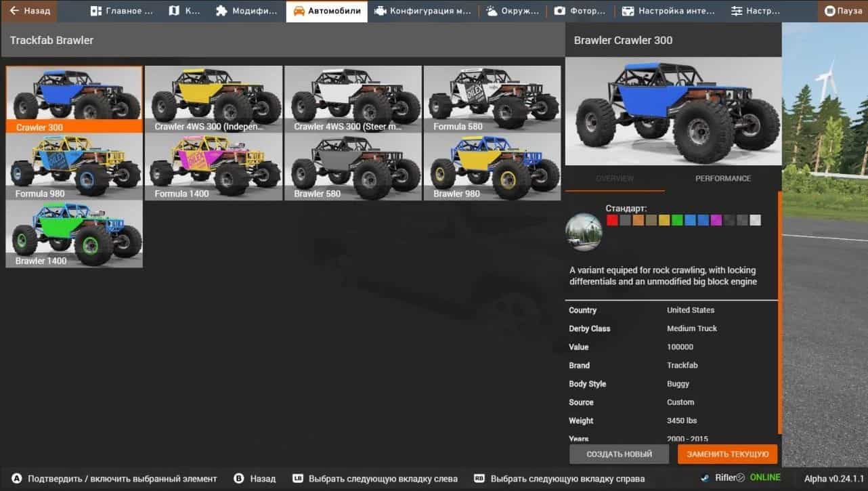
Task: Click the СОЗДАТЬ НОВЫЙ button
Action: 619,454
